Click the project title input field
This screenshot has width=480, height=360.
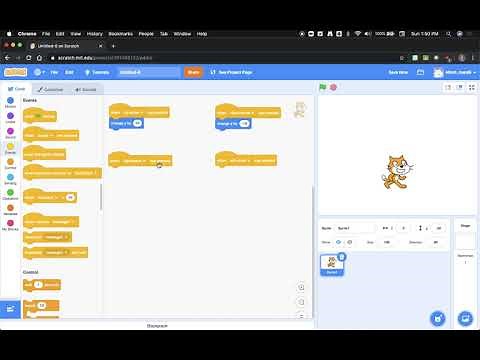pos(149,72)
